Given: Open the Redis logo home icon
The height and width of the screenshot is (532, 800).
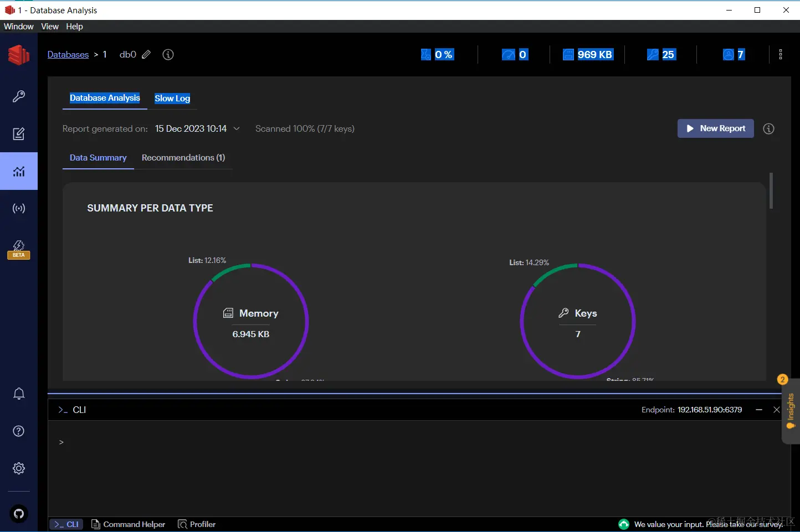Looking at the screenshot, I should (x=18, y=55).
